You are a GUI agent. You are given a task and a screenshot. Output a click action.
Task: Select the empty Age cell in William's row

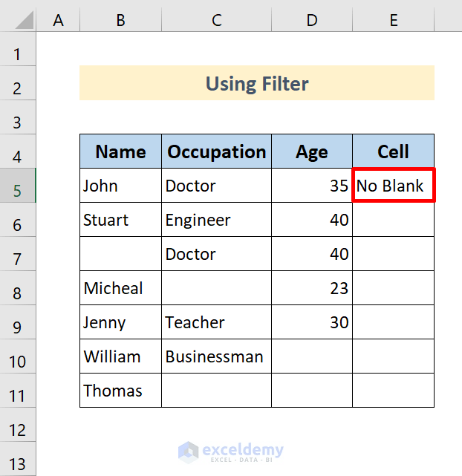coord(312,356)
